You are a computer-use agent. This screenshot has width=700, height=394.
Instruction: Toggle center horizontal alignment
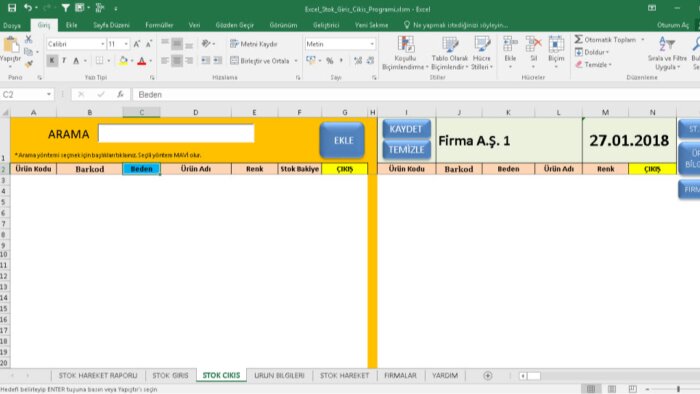pos(177,61)
